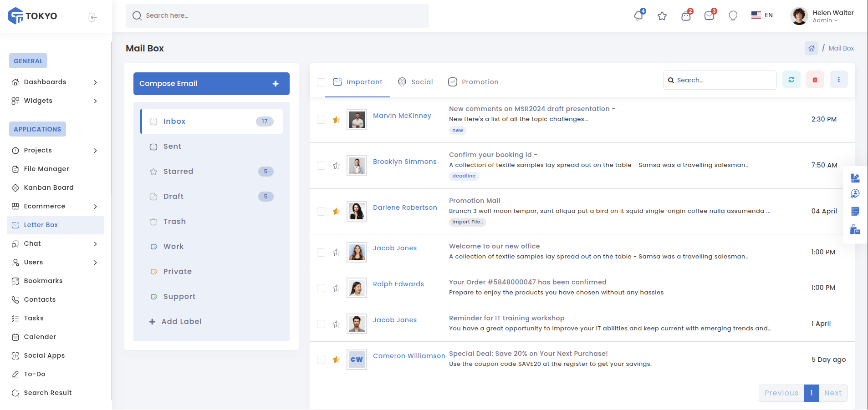Click Compose Email button
The image size is (868, 410).
[211, 84]
